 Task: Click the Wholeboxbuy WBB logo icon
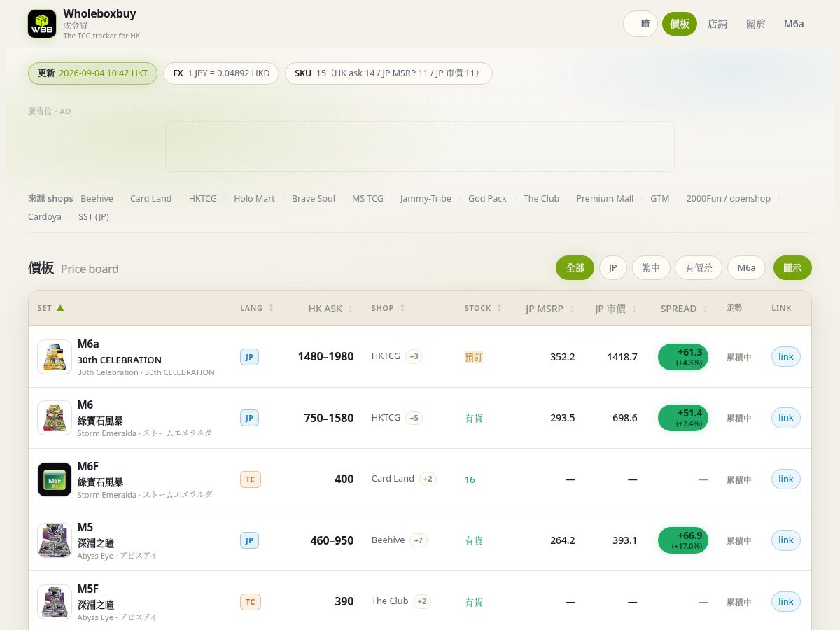(x=42, y=24)
